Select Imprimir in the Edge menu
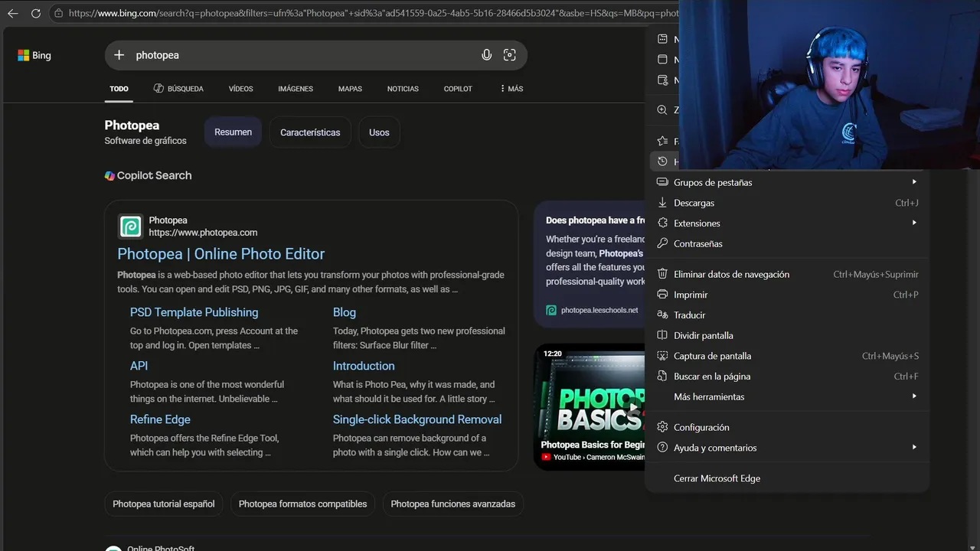This screenshot has height=551, width=980. [x=787, y=295]
